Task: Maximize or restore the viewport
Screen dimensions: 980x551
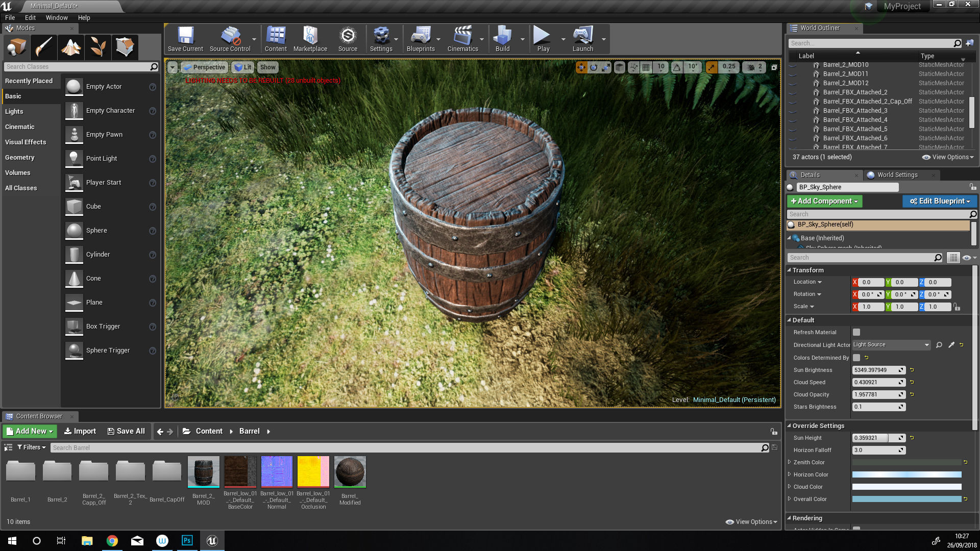Action: (774, 67)
